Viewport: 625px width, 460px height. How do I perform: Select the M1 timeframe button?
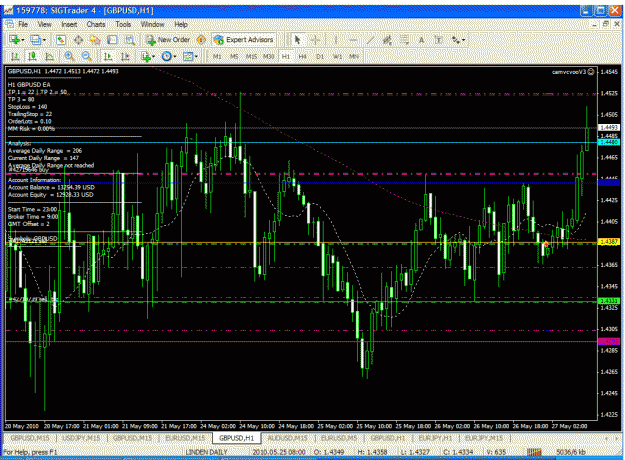[x=217, y=57]
